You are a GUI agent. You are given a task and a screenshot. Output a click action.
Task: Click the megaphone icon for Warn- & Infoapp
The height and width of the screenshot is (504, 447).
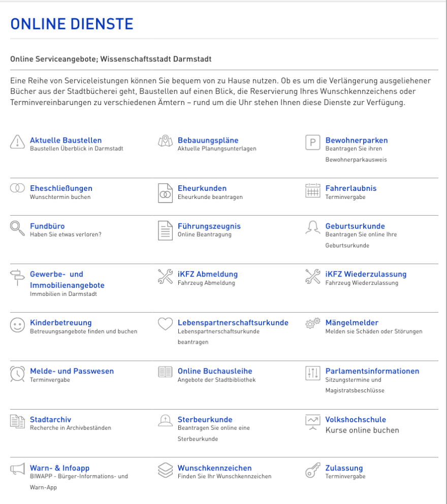point(18,470)
